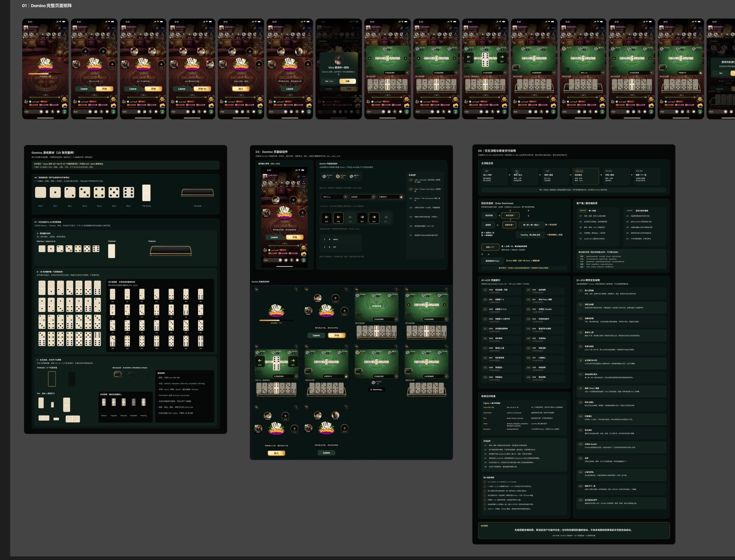Select the dimmed right-arrow component at the row's end
This screenshot has height=560, width=735.
click(386, 218)
